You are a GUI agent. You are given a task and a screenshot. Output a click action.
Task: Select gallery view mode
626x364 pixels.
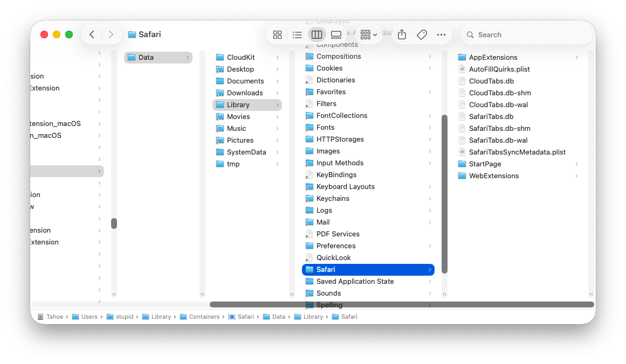[x=336, y=34]
